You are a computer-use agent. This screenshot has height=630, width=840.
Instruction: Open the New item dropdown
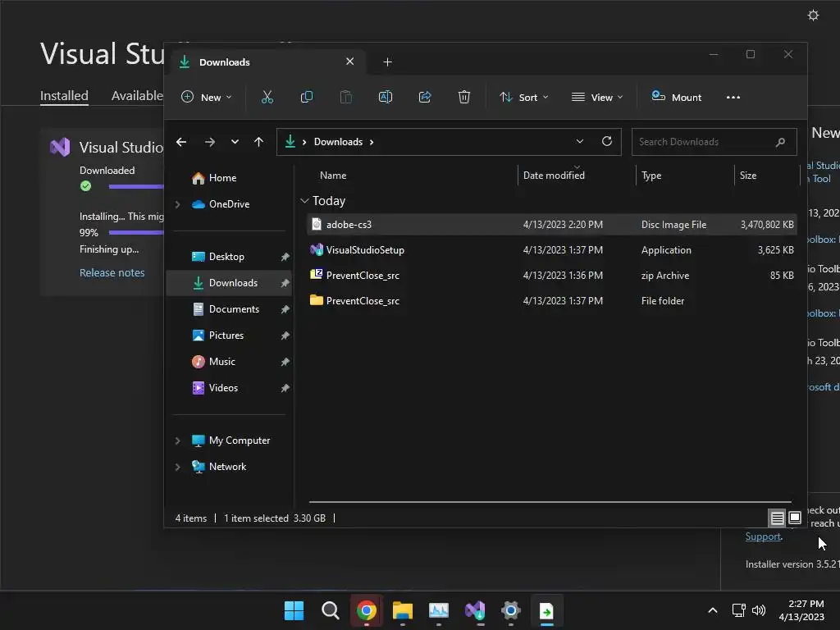point(206,97)
